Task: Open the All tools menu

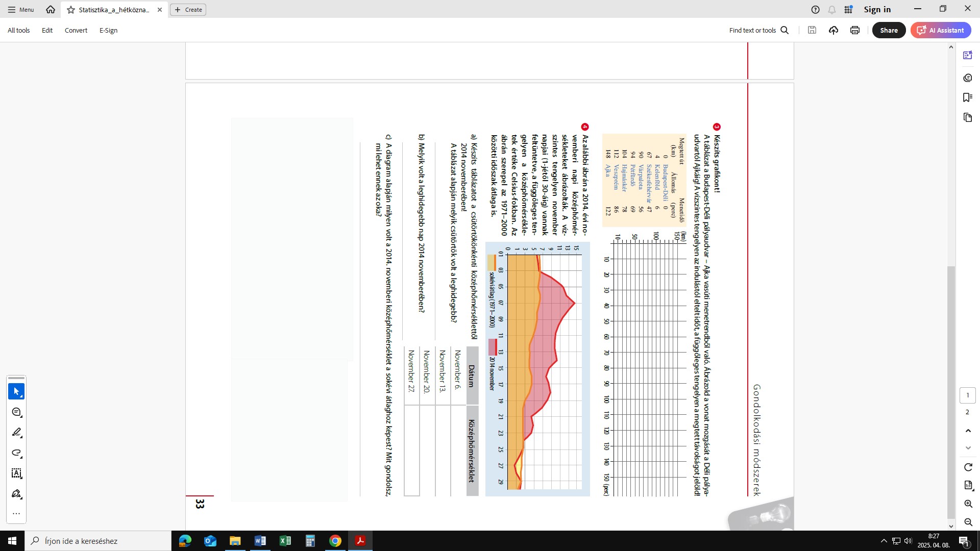Action: tap(19, 30)
